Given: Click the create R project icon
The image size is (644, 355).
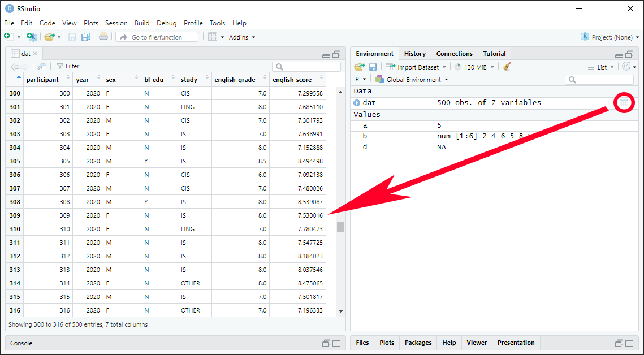Looking at the screenshot, I should point(32,37).
